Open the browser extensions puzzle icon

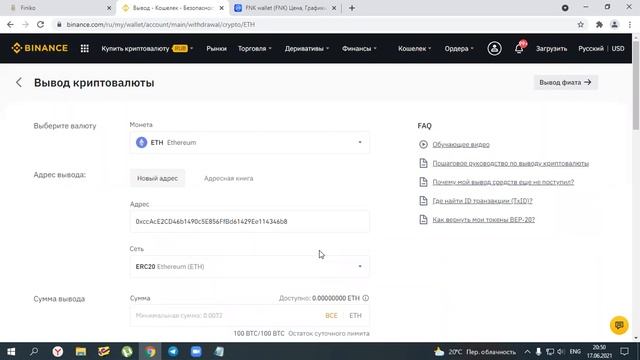(x=599, y=24)
